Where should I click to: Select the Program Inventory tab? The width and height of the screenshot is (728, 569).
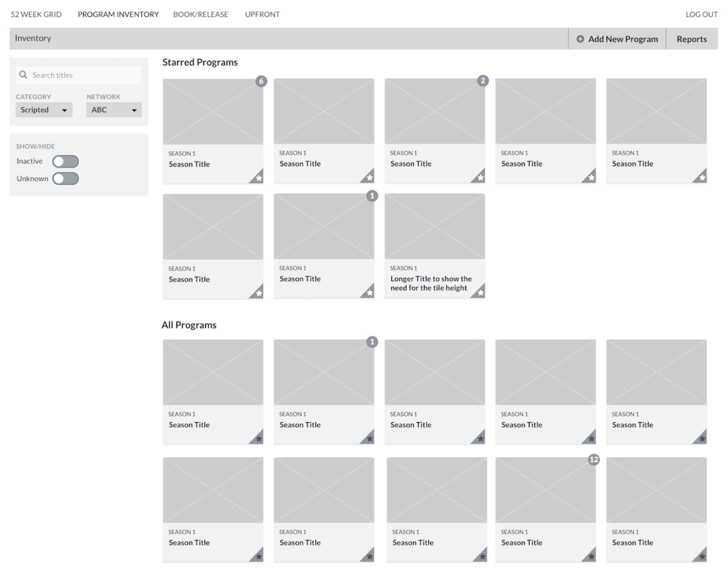click(118, 14)
